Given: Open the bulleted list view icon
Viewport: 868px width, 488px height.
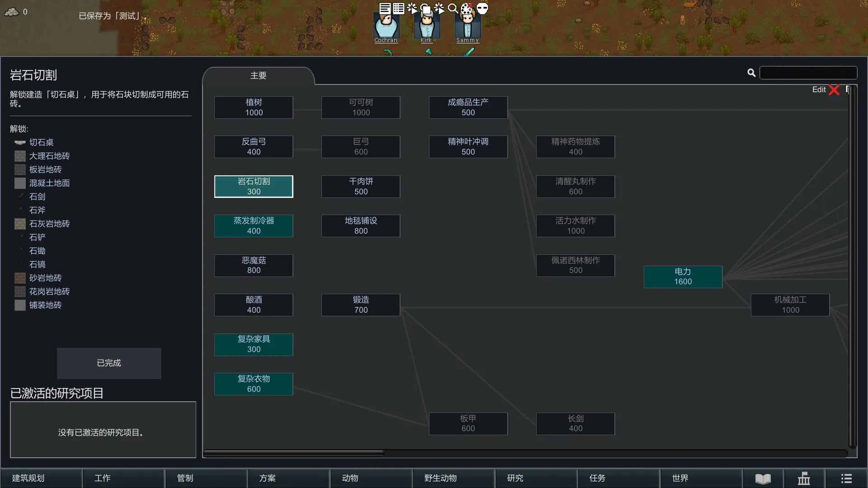Looking at the screenshot, I should (398, 8).
